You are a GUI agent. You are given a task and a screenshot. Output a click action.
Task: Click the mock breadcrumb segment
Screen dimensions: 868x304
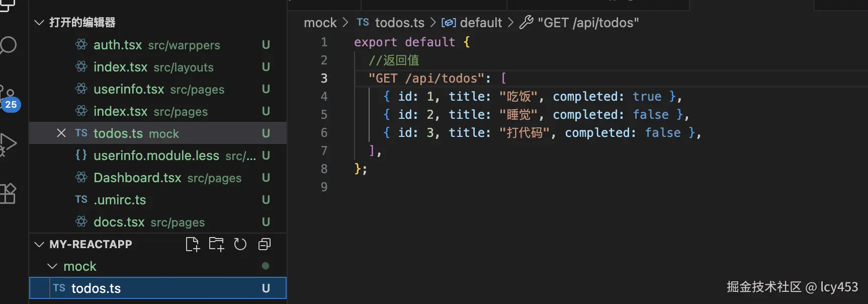pyautogui.click(x=320, y=23)
